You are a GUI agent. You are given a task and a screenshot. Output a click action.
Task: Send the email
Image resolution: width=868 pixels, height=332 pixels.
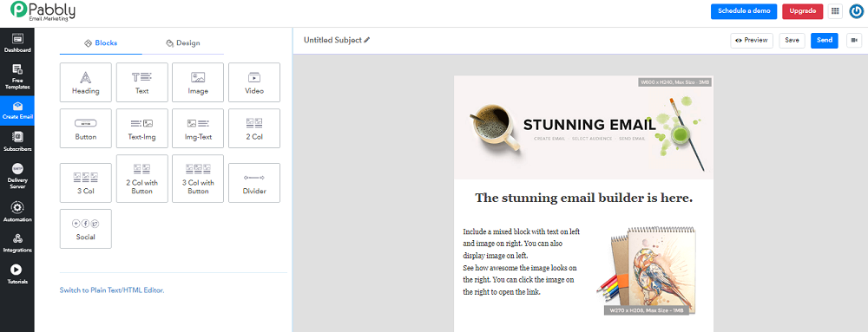pyautogui.click(x=825, y=41)
